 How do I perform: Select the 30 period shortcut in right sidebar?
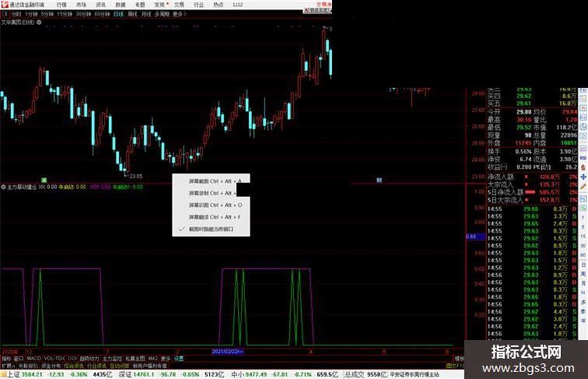583,246
